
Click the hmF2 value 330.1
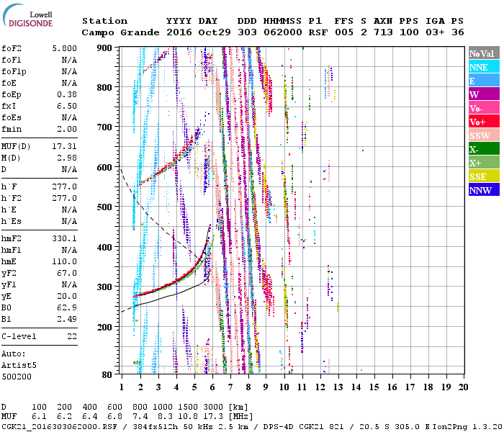pyautogui.click(x=64, y=238)
